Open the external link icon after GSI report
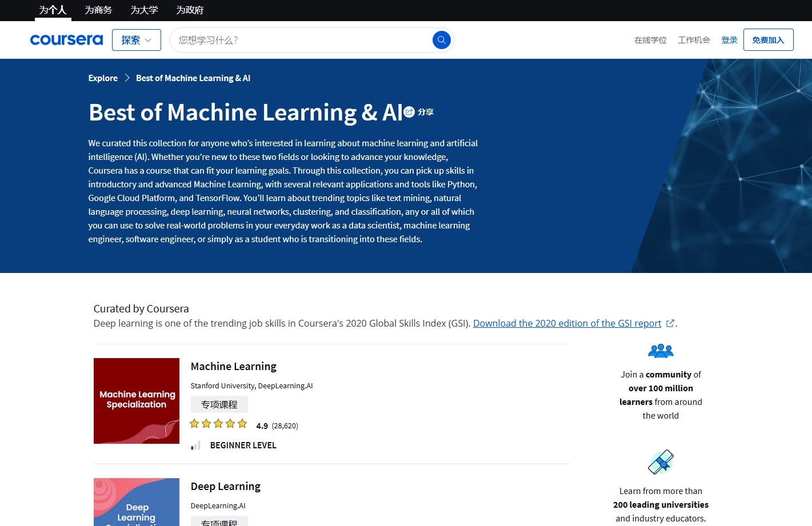 coord(670,323)
